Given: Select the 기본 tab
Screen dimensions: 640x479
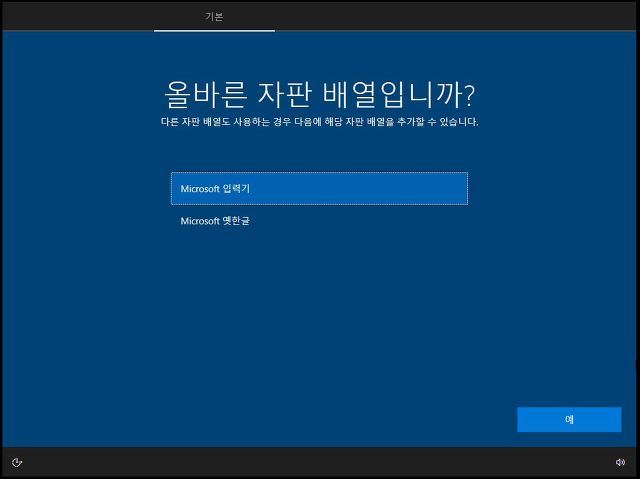Looking at the screenshot, I should click(214, 17).
